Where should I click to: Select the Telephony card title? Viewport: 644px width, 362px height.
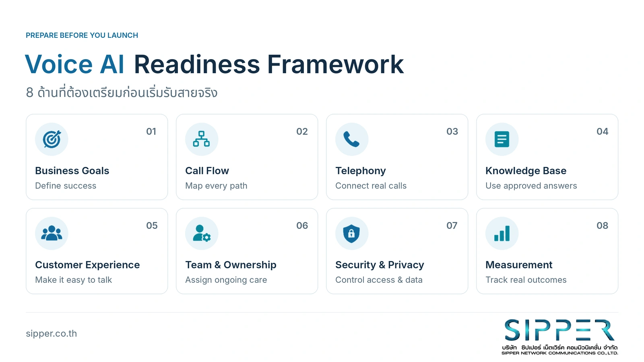[361, 171]
